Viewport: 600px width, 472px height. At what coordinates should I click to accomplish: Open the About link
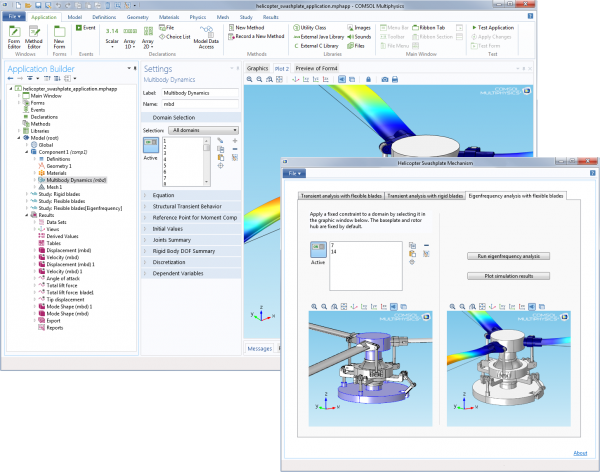[580, 453]
